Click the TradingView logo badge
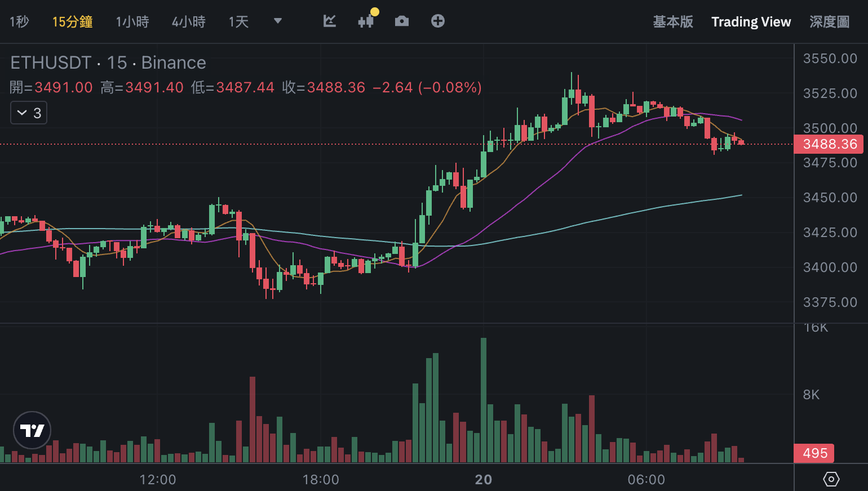The height and width of the screenshot is (491, 868). (x=32, y=430)
